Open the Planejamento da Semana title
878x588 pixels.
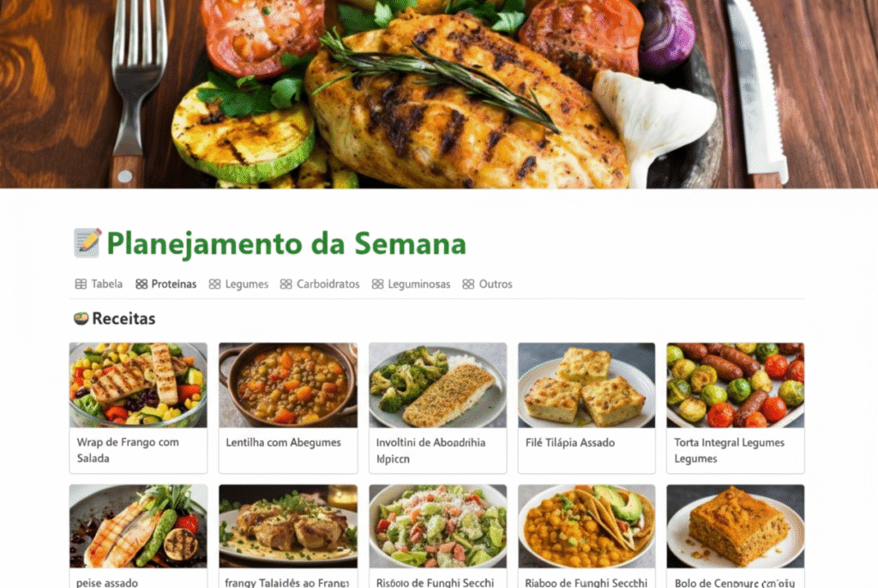pyautogui.click(x=286, y=243)
